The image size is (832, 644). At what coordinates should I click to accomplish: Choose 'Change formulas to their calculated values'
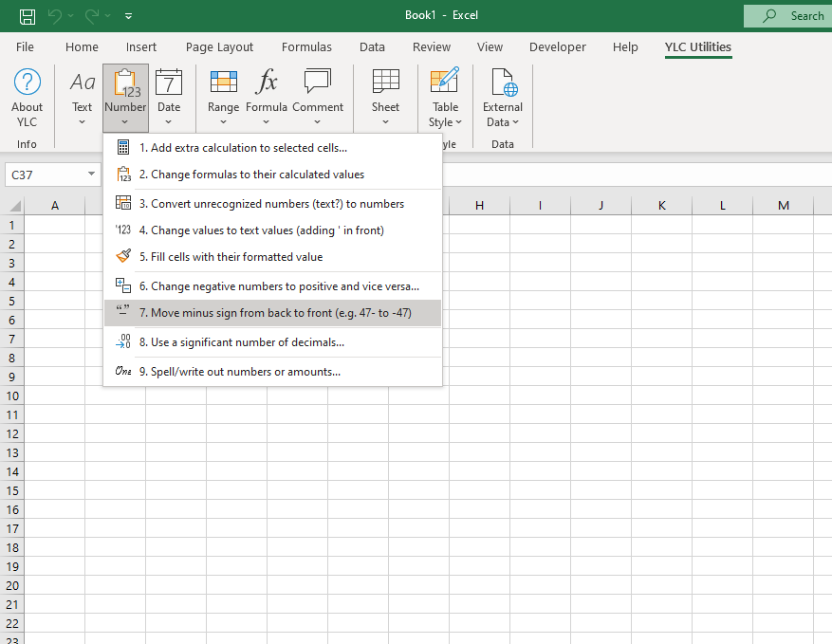coord(257,175)
